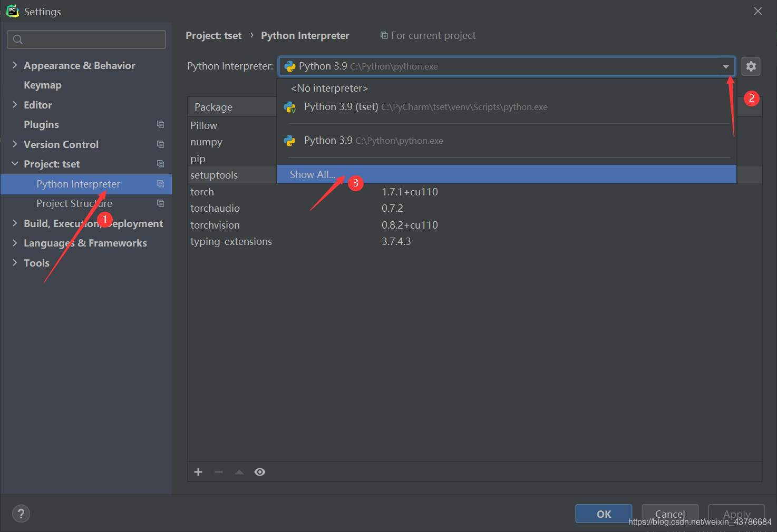Click the project-level icon beside Project Structure
This screenshot has height=532, width=777.
[x=160, y=203]
